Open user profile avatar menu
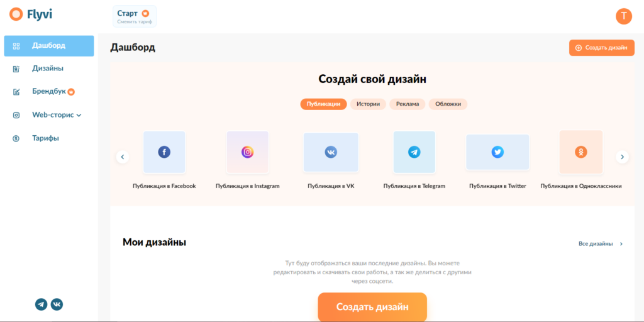Image resolution: width=644 pixels, height=322 pixels. click(623, 16)
